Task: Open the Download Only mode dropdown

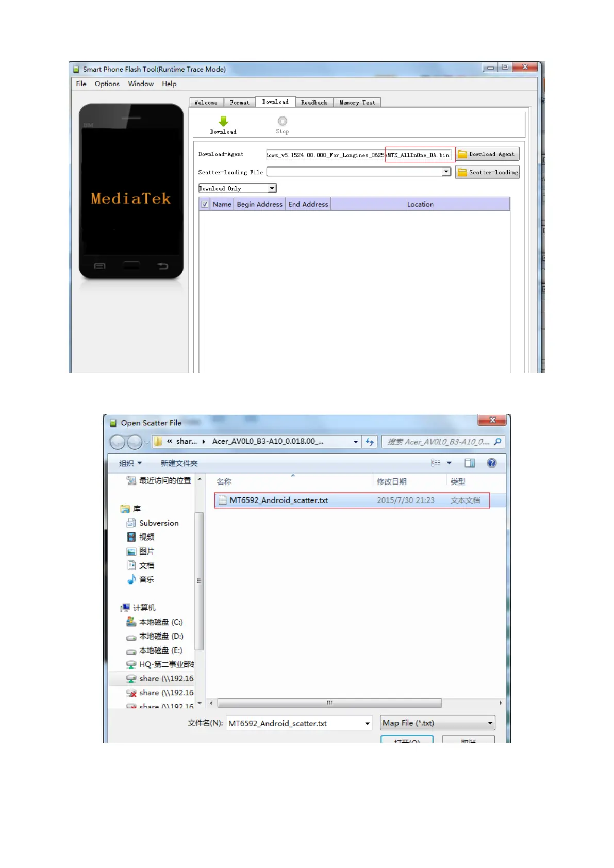Action: 272,188
